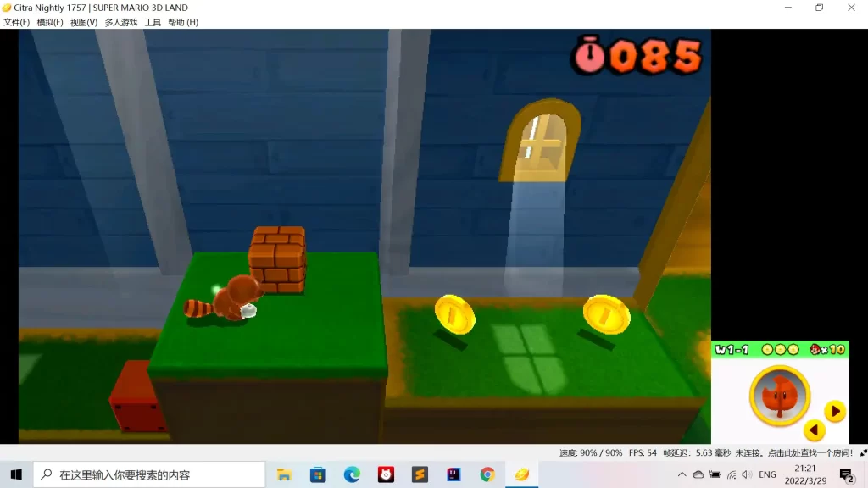Screen dimensions: 868x488
Task: Expand the 视图(V) menu
Action: pos(84,23)
